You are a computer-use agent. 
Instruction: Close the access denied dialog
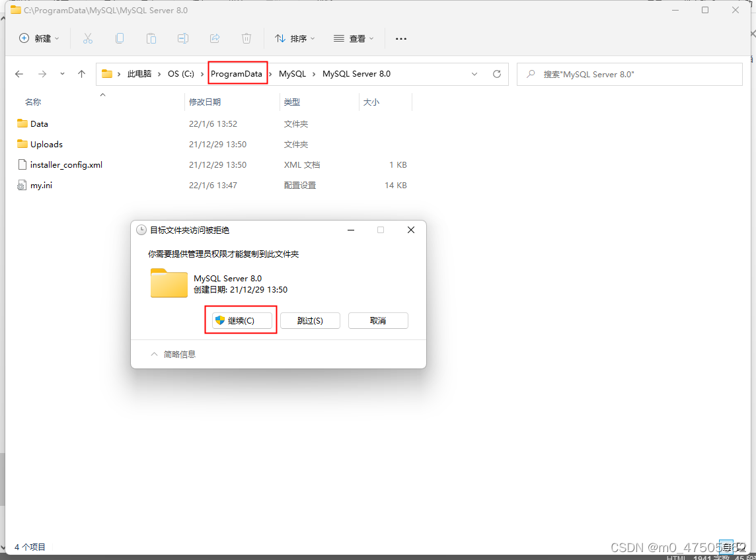click(x=411, y=230)
